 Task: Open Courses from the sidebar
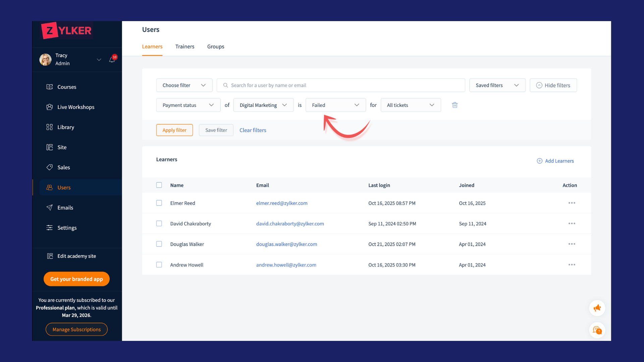(x=67, y=87)
